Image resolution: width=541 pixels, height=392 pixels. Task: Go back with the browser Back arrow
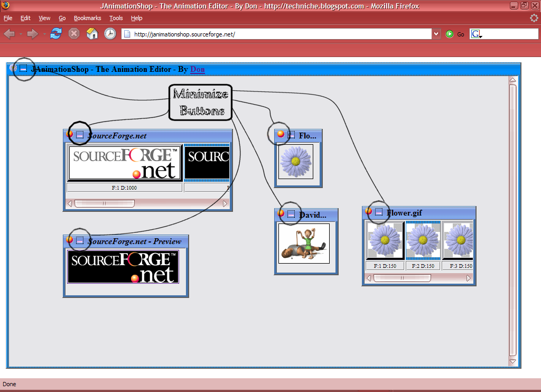pos(9,34)
